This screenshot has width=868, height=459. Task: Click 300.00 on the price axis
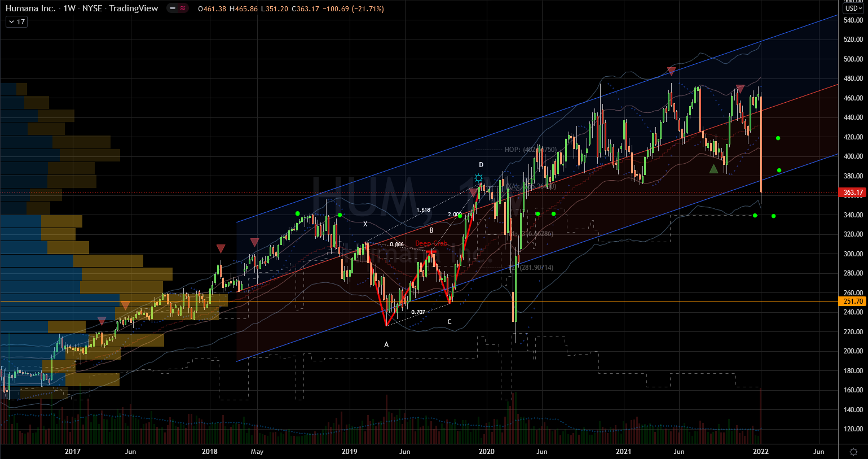(x=853, y=254)
